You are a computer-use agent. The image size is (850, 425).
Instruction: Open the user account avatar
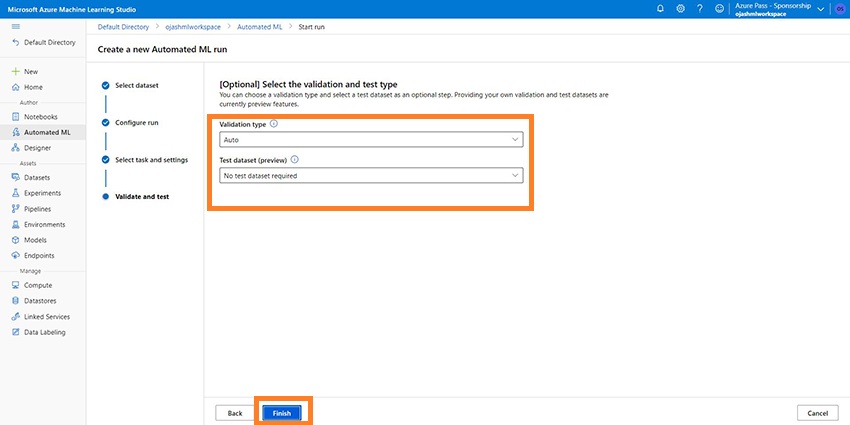tap(838, 8)
